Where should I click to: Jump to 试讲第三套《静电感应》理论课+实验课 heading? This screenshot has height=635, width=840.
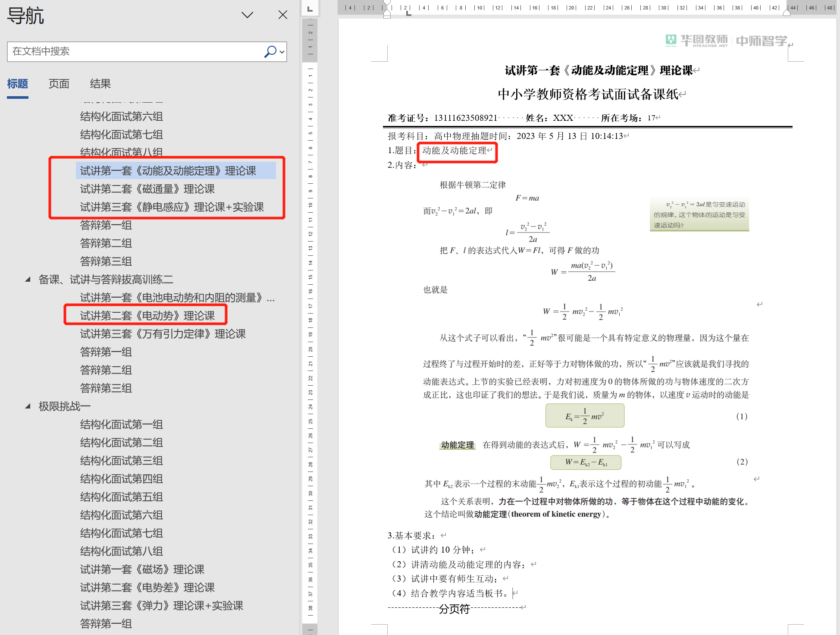(x=172, y=207)
